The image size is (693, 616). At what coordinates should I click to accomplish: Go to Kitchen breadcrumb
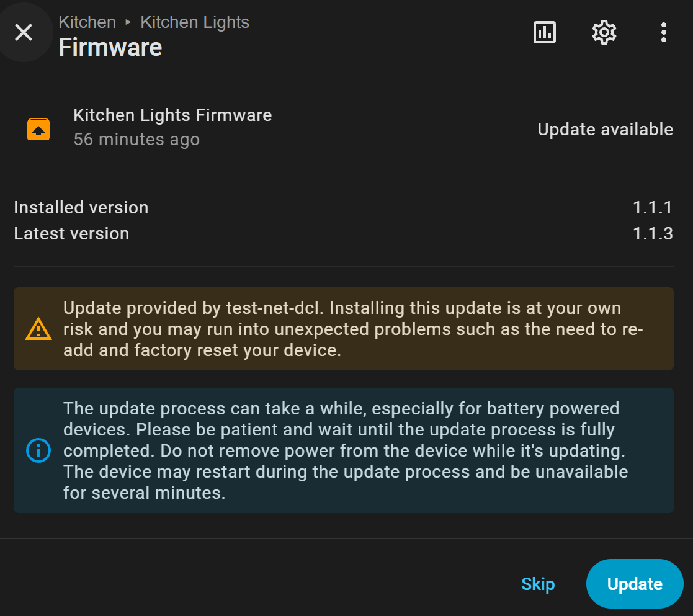click(x=87, y=22)
